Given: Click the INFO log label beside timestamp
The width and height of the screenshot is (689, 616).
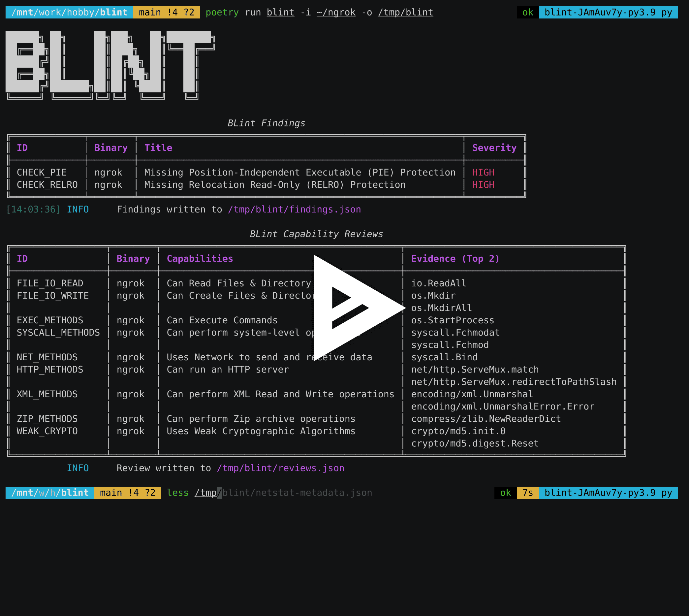Looking at the screenshot, I should tap(78, 209).
